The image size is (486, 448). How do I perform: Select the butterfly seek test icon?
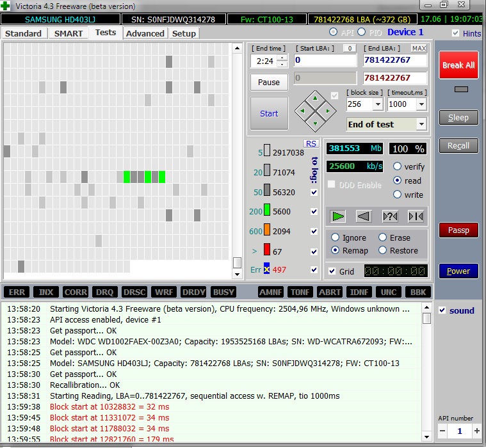(416, 216)
